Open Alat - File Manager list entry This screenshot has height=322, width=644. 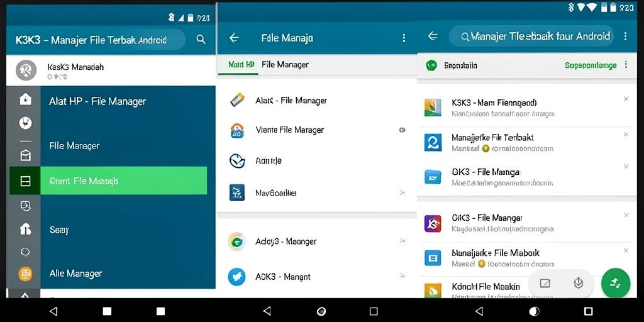click(x=316, y=100)
